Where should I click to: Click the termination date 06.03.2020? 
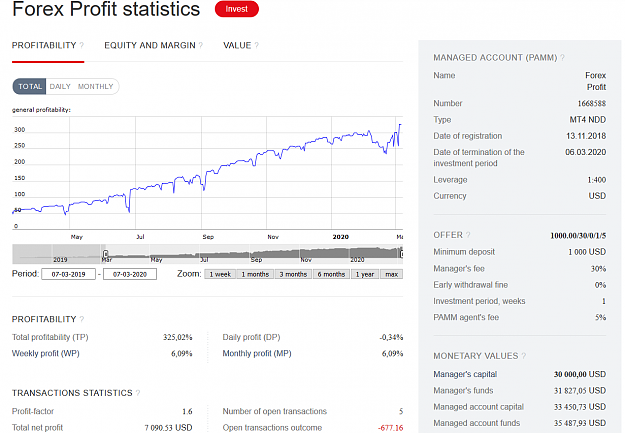[x=586, y=152]
